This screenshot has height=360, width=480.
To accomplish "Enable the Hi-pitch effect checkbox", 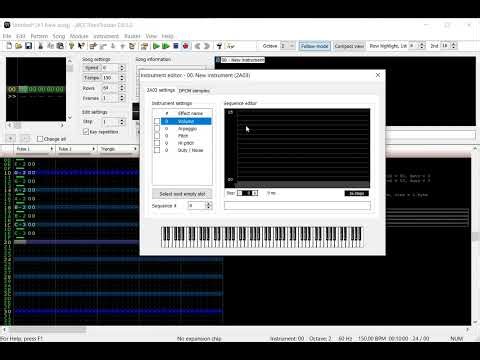I will [x=157, y=143].
